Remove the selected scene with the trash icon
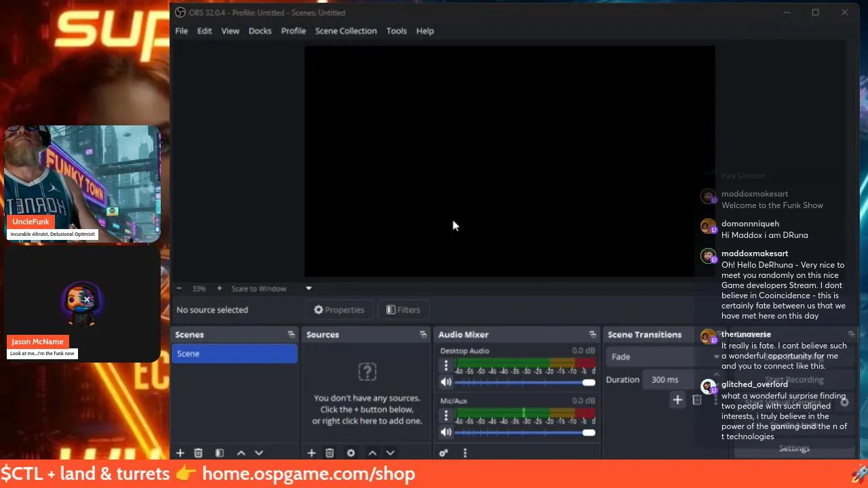Image resolution: width=868 pixels, height=488 pixels. (x=198, y=453)
